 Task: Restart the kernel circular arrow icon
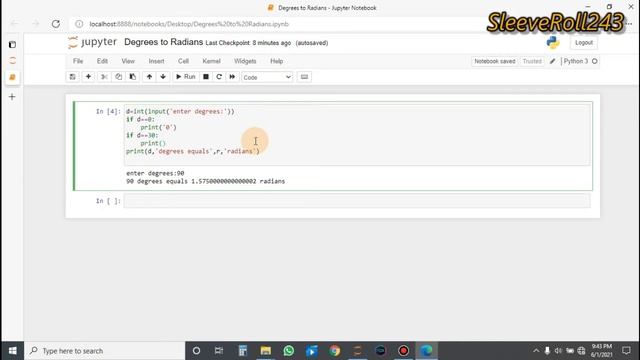point(219,77)
